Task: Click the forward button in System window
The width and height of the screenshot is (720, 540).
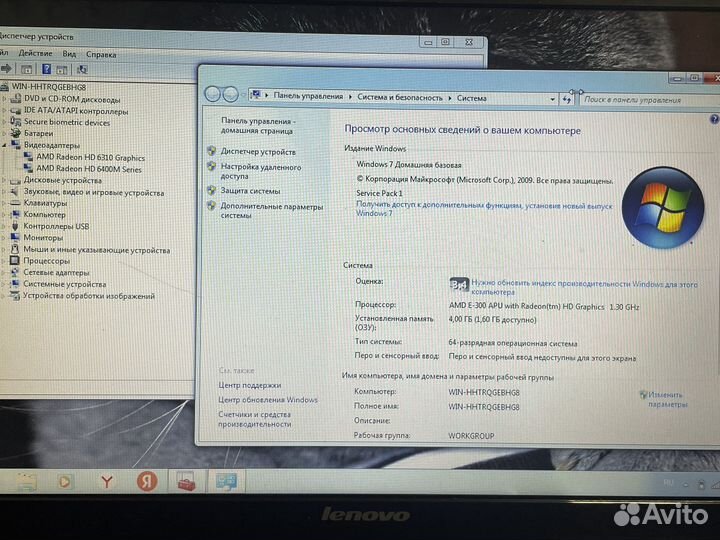Action: point(231,95)
